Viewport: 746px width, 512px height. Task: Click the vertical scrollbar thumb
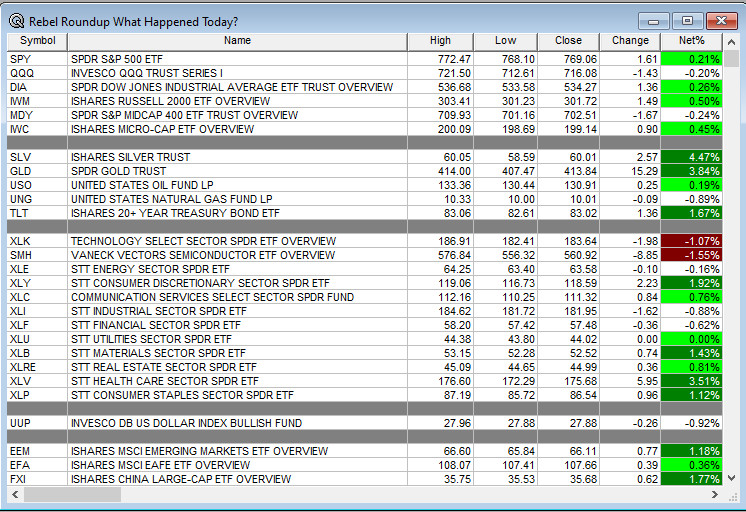[x=731, y=59]
